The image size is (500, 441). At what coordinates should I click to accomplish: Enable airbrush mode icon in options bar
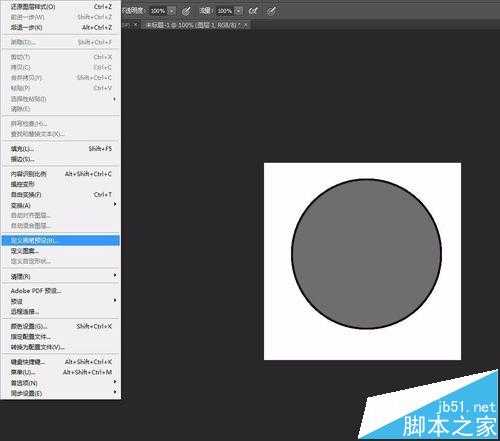pyautogui.click(x=253, y=11)
